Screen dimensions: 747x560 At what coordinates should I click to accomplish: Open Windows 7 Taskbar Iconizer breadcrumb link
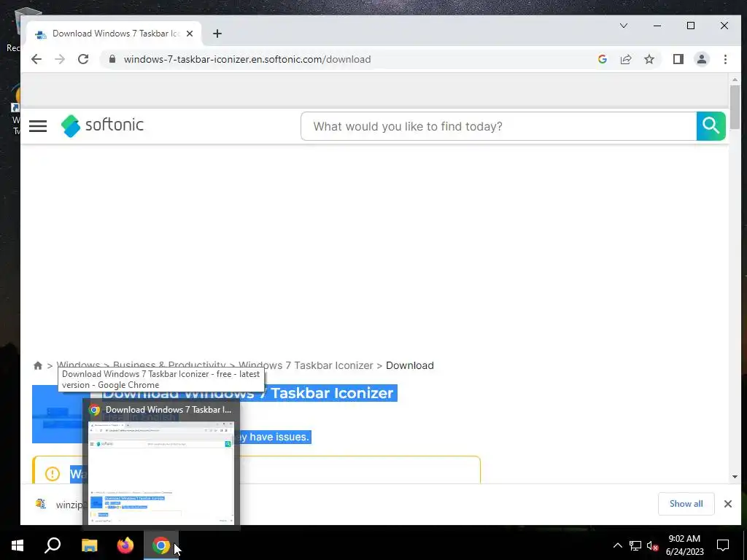pos(306,365)
